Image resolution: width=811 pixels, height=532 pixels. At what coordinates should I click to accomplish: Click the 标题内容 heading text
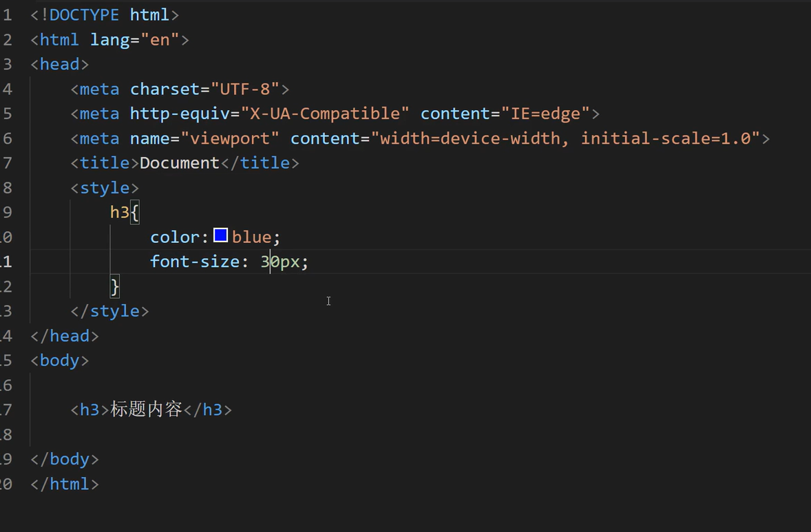(146, 409)
